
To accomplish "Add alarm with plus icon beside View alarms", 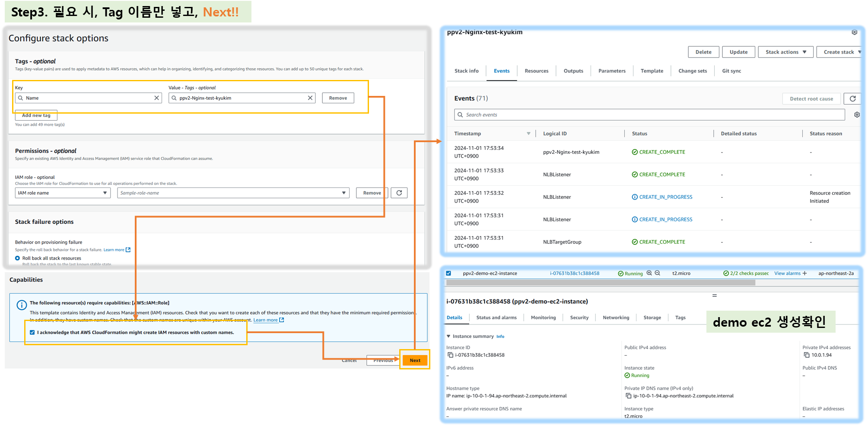I will point(804,273).
